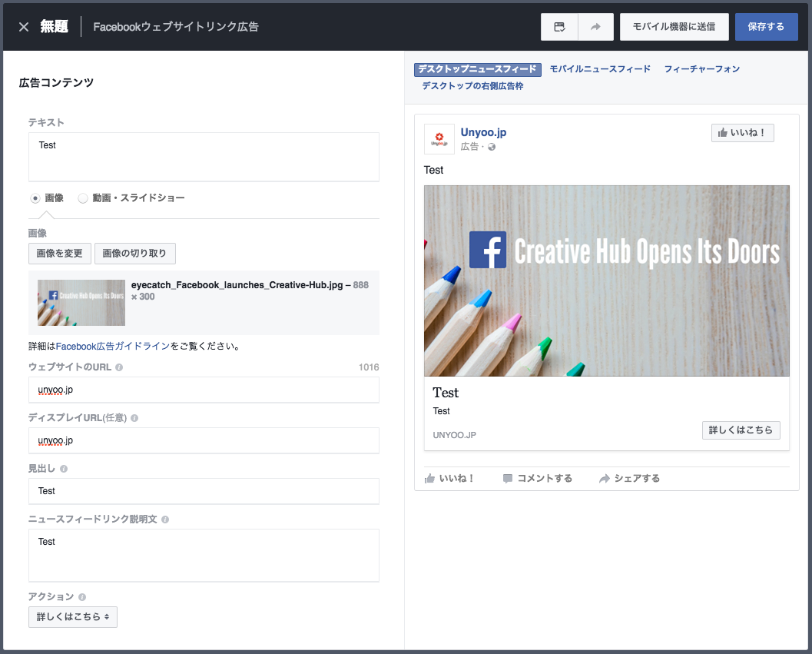This screenshot has height=654, width=812.
Task: Click info icon beside ニュースフィードリンク説明文
Action: click(165, 520)
